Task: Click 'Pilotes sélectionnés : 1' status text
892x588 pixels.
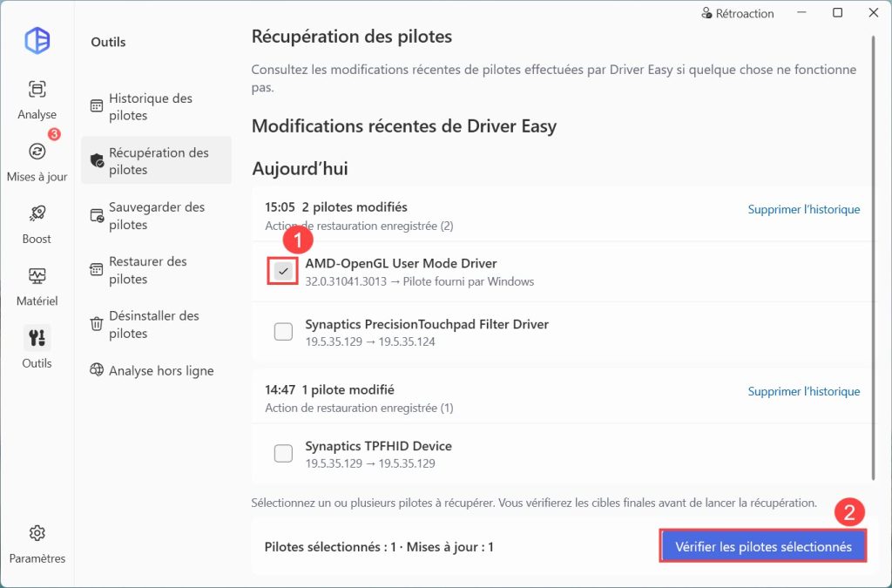Action: pos(330,547)
